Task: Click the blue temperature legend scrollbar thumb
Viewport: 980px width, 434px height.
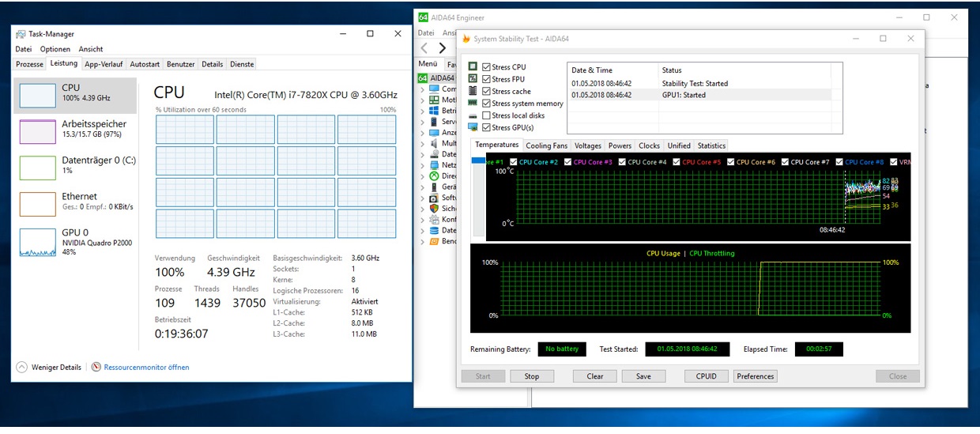Action: click(x=478, y=161)
